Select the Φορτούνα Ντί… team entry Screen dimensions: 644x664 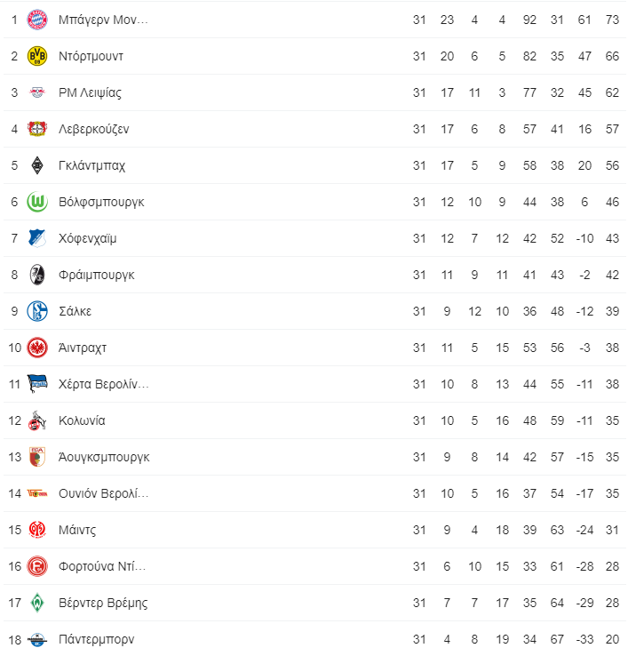click(x=101, y=566)
